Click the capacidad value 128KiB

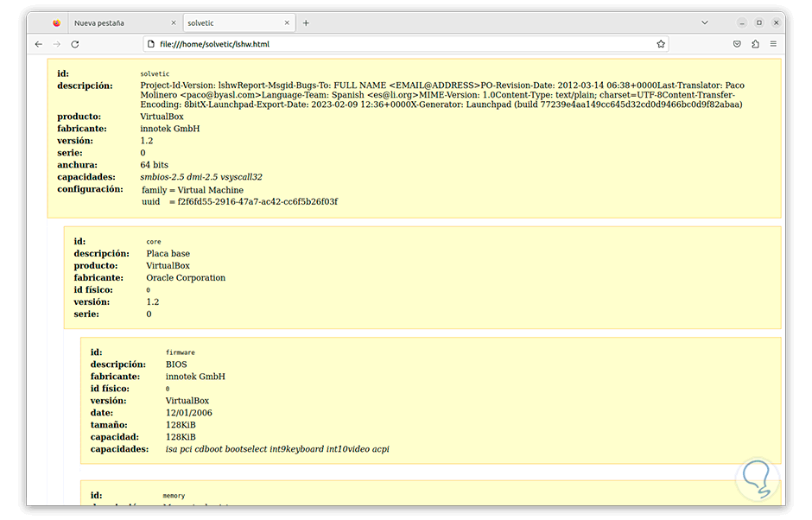[181, 437]
